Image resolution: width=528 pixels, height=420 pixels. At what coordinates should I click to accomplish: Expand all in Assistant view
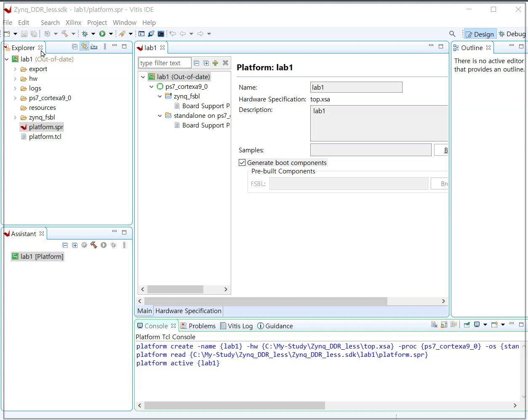(x=75, y=245)
